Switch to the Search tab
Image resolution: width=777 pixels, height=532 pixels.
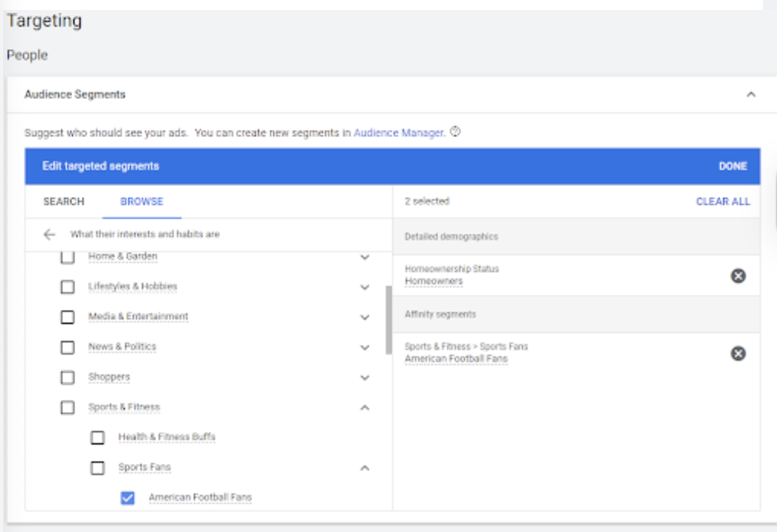pyautogui.click(x=64, y=202)
